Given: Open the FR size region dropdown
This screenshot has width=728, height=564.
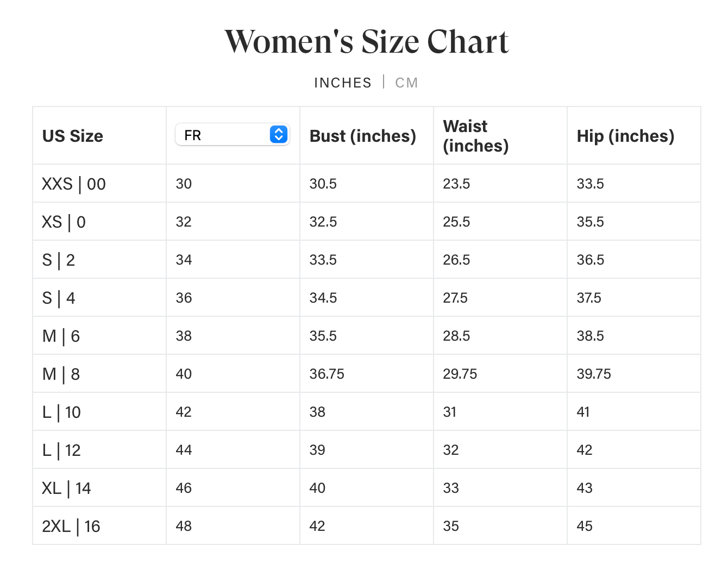Looking at the screenshot, I should pyautogui.click(x=232, y=135).
